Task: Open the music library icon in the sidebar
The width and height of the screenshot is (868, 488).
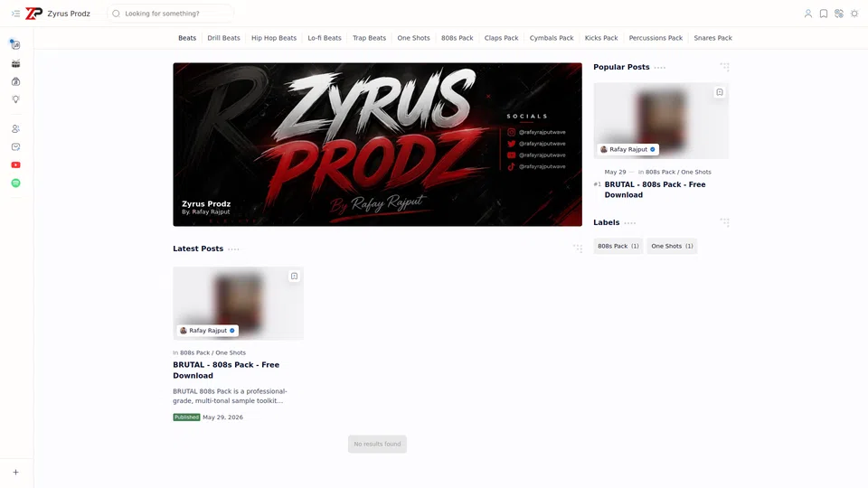Action: tap(15, 45)
